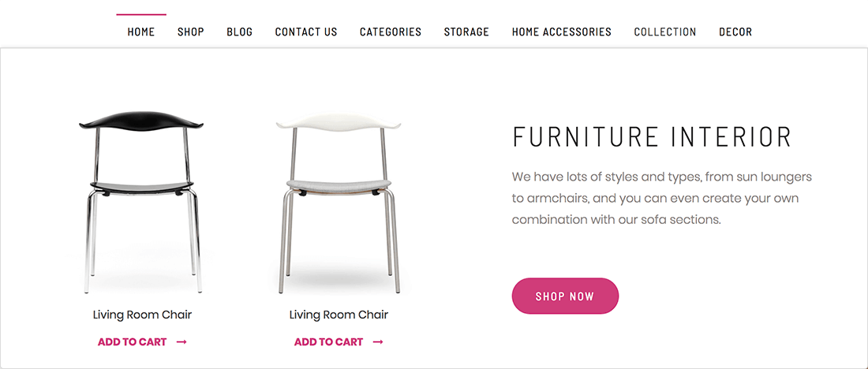Click Add to Cart under the black chair
The height and width of the screenshot is (369, 868).
pyautogui.click(x=132, y=342)
